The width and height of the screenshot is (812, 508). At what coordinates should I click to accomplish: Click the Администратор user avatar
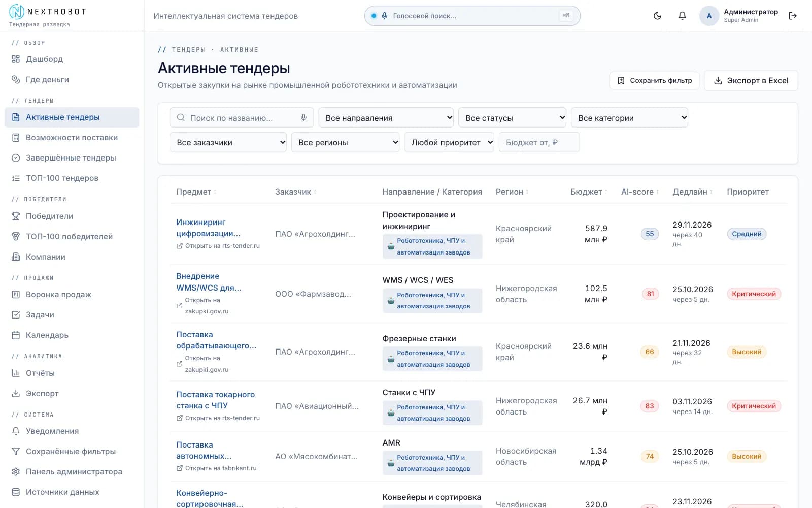click(709, 16)
